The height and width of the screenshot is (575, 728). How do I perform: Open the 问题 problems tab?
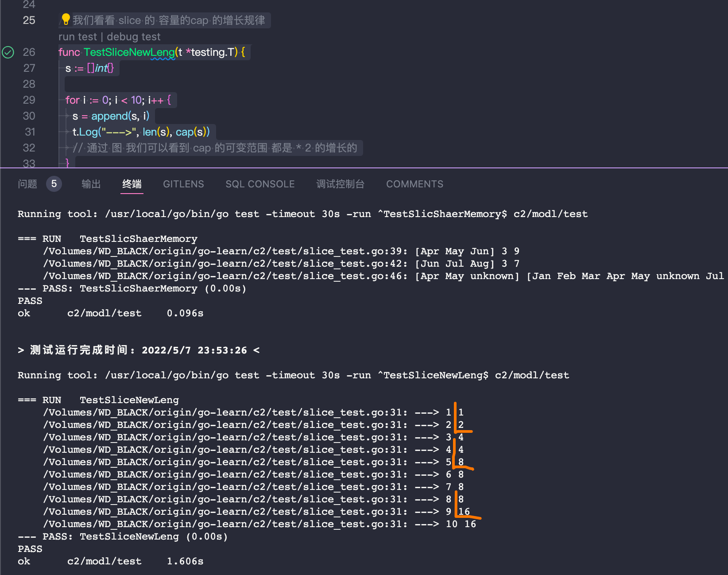pyautogui.click(x=27, y=184)
